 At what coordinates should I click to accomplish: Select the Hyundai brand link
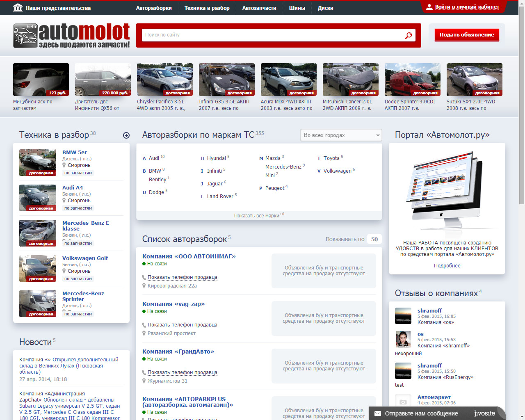217,158
